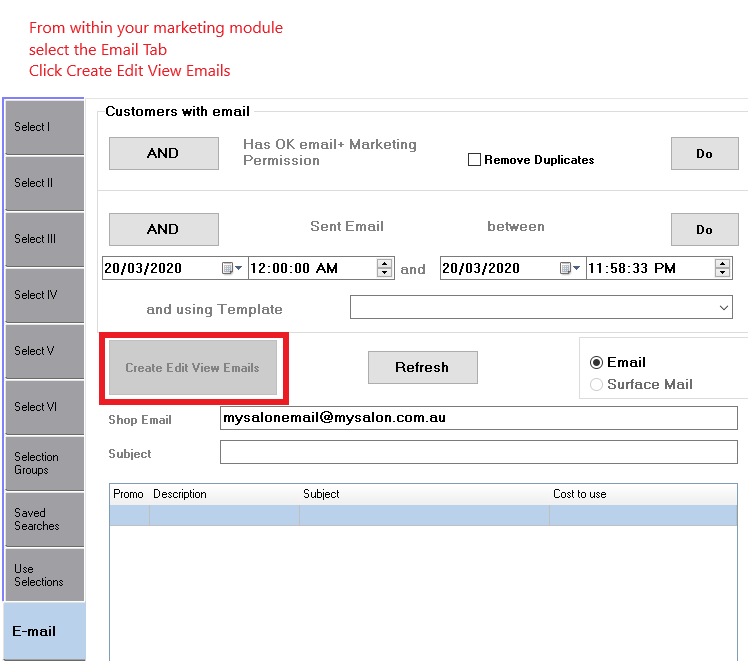
Task: Open the Select I tab
Action: point(43,127)
